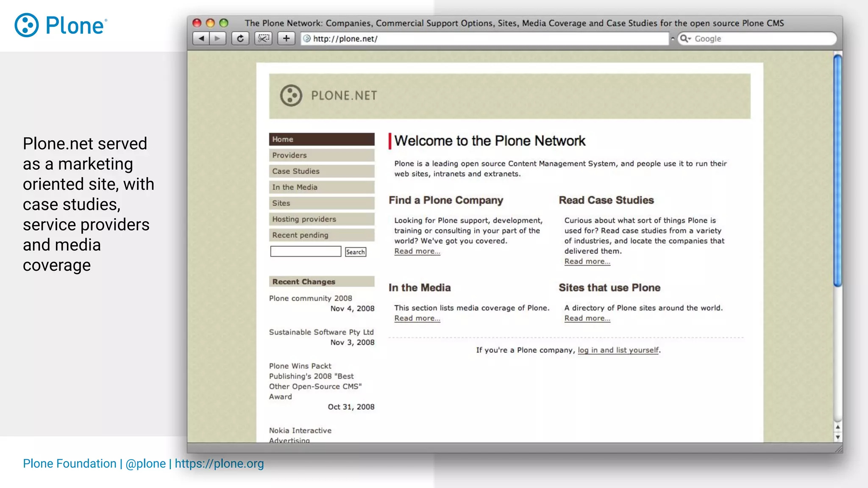The width and height of the screenshot is (868, 488).
Task: Click the Google search field
Action: pyautogui.click(x=757, y=39)
